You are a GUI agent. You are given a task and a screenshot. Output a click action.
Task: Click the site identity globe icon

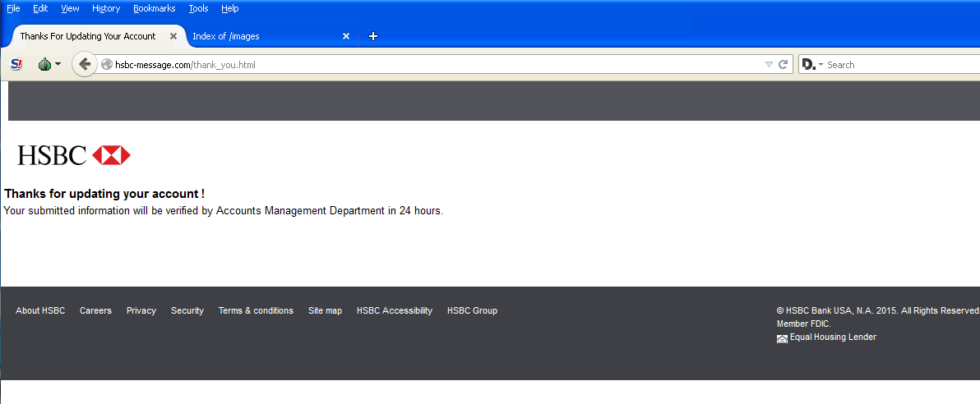point(106,64)
